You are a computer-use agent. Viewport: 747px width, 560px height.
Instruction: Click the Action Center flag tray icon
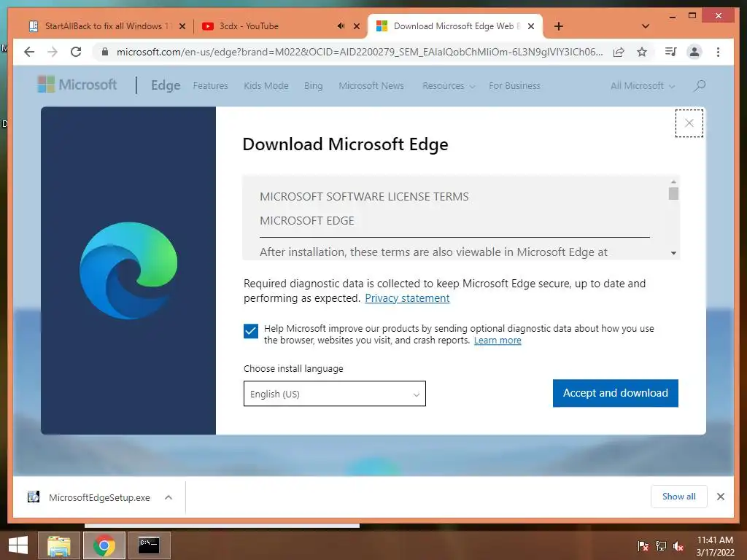coord(643,545)
